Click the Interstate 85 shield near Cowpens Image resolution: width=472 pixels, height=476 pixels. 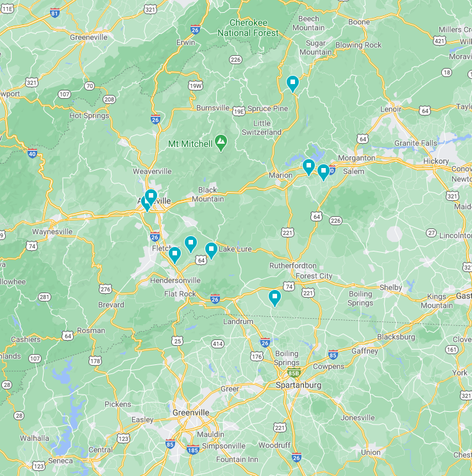(x=333, y=355)
